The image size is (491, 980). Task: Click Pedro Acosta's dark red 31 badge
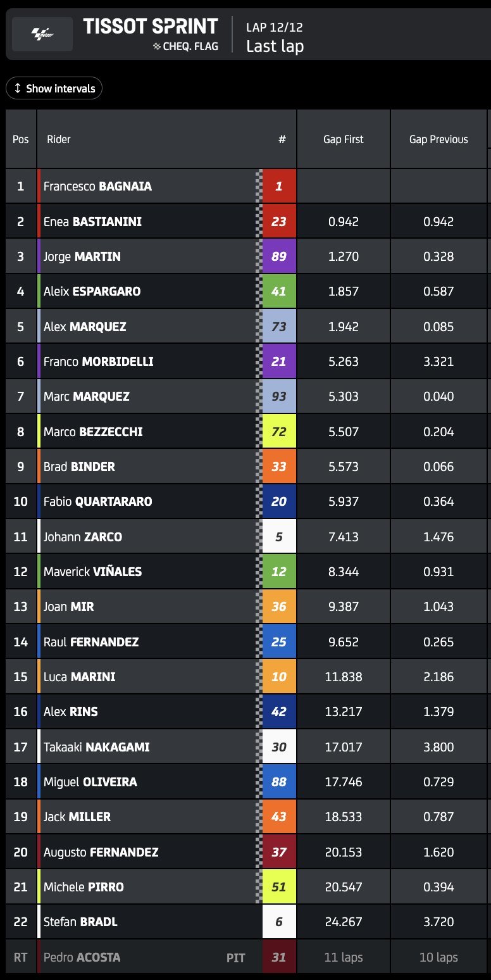click(279, 958)
